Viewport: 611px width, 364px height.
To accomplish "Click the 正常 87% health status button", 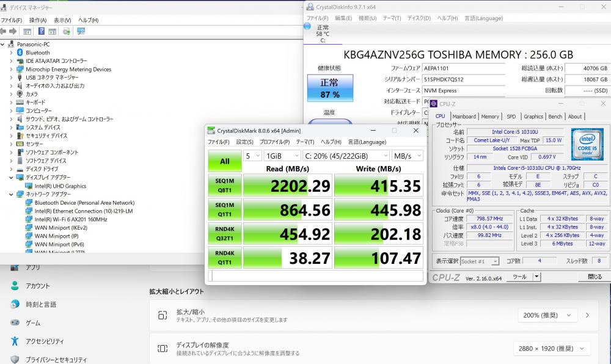I will click(330, 89).
